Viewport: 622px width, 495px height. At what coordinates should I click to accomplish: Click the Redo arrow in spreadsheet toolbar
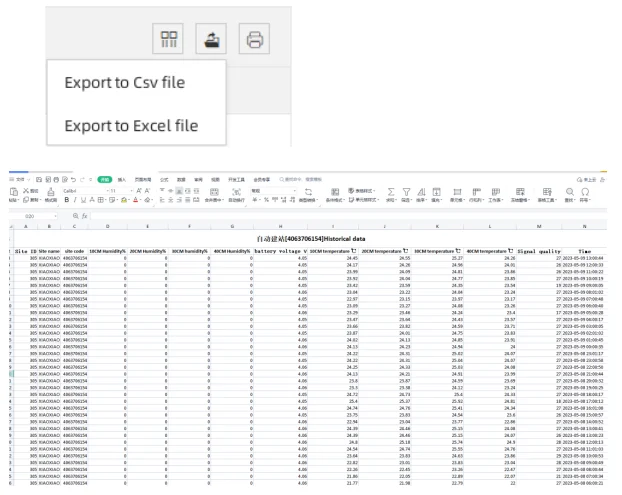[83, 180]
